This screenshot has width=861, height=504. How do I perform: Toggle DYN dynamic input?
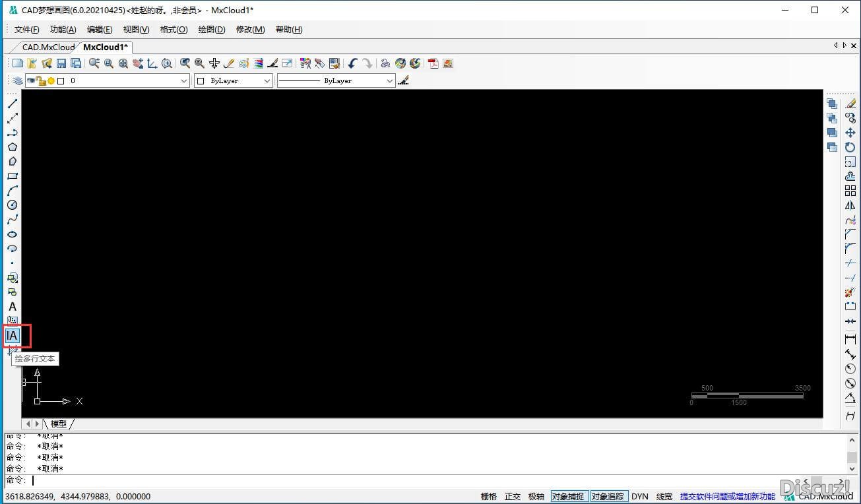click(640, 496)
